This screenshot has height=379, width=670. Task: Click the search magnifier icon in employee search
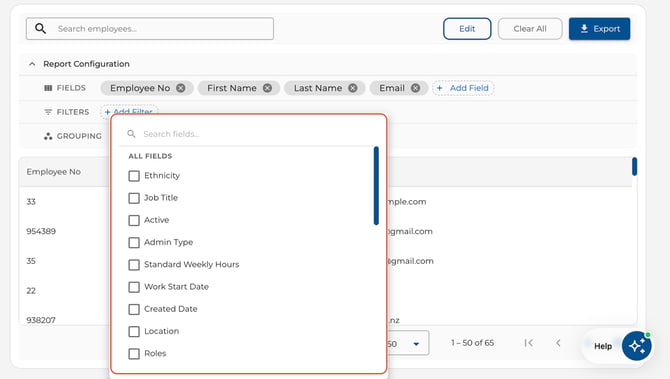pyautogui.click(x=40, y=29)
